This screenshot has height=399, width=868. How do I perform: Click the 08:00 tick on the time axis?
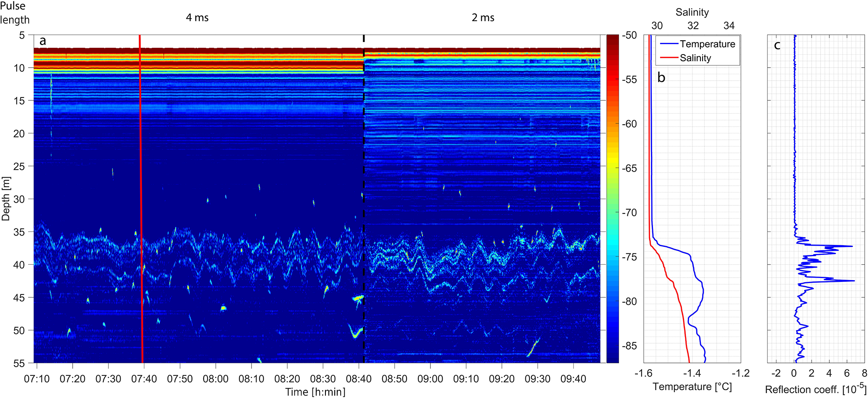[x=216, y=379]
